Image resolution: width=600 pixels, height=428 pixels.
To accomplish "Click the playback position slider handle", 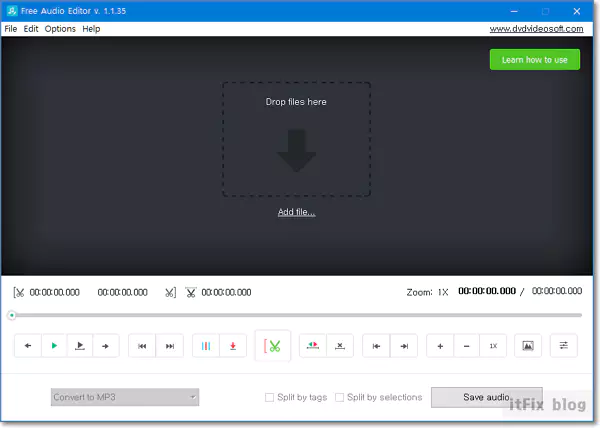I will point(12,315).
